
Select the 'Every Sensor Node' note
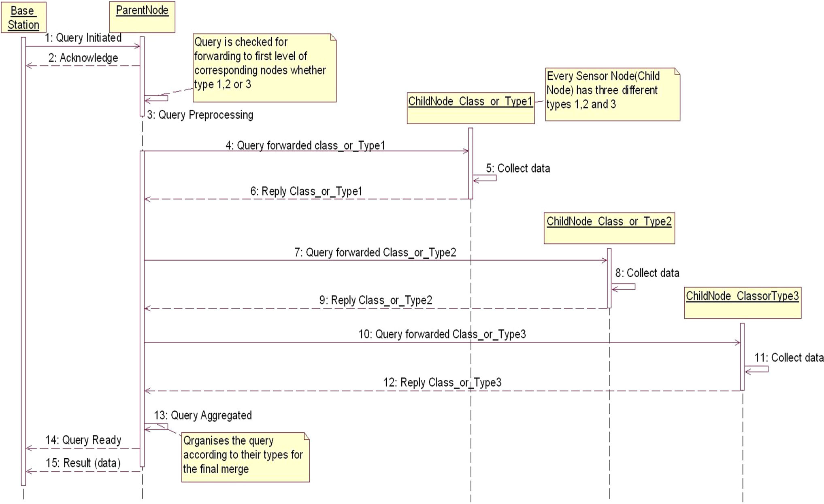[612, 94]
